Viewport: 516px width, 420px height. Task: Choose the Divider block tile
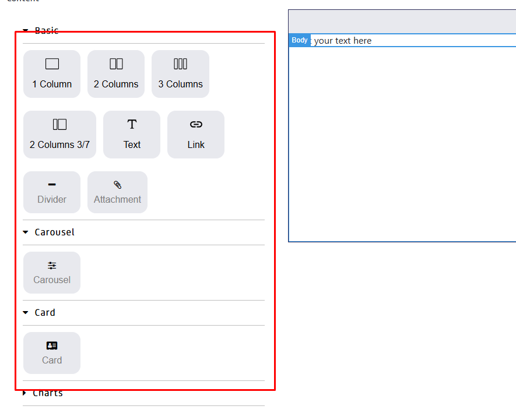[x=52, y=192]
